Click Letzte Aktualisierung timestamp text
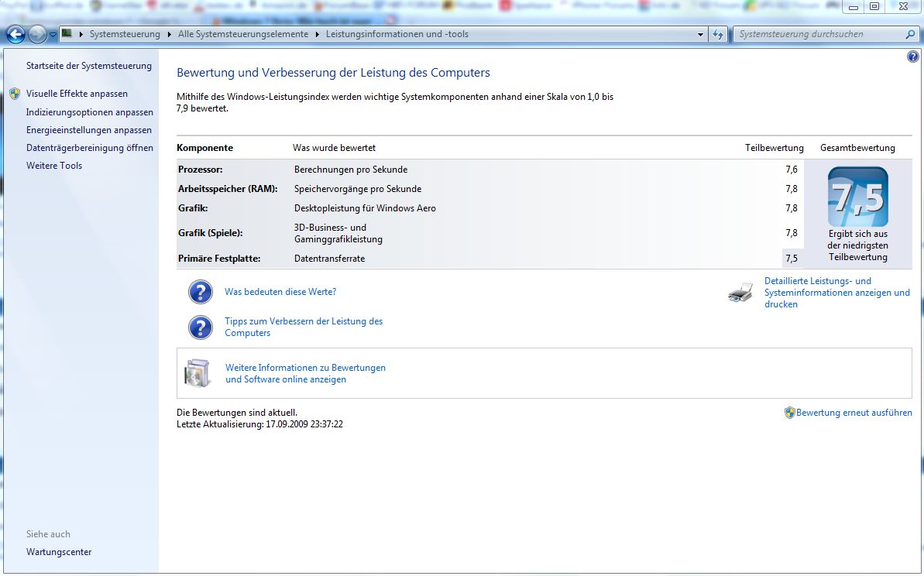 260,424
